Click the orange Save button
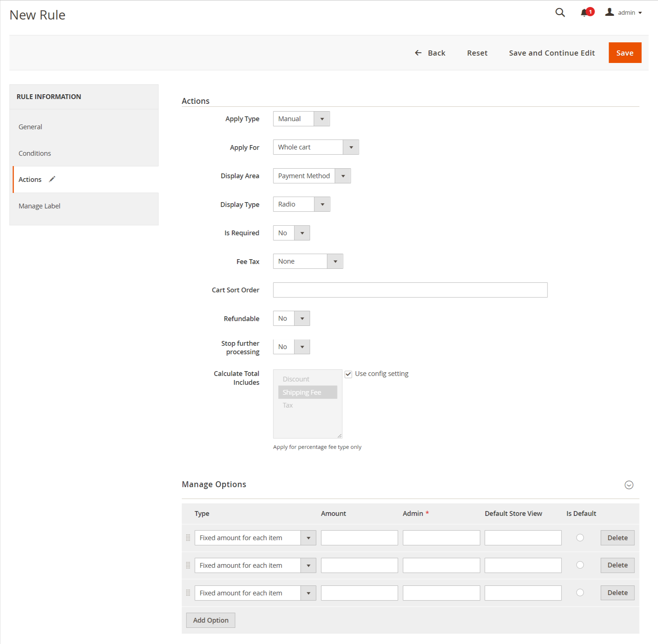Viewport: 658px width, 644px height. point(624,53)
